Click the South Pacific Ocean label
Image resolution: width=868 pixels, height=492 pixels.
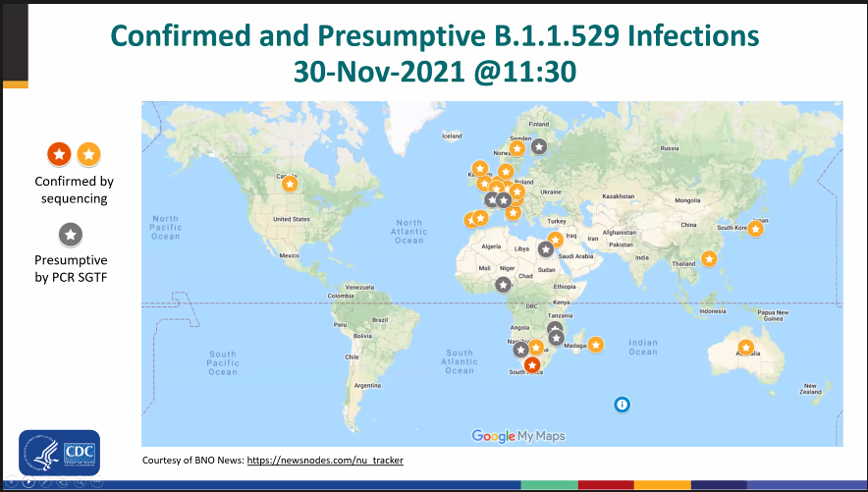[x=223, y=363]
